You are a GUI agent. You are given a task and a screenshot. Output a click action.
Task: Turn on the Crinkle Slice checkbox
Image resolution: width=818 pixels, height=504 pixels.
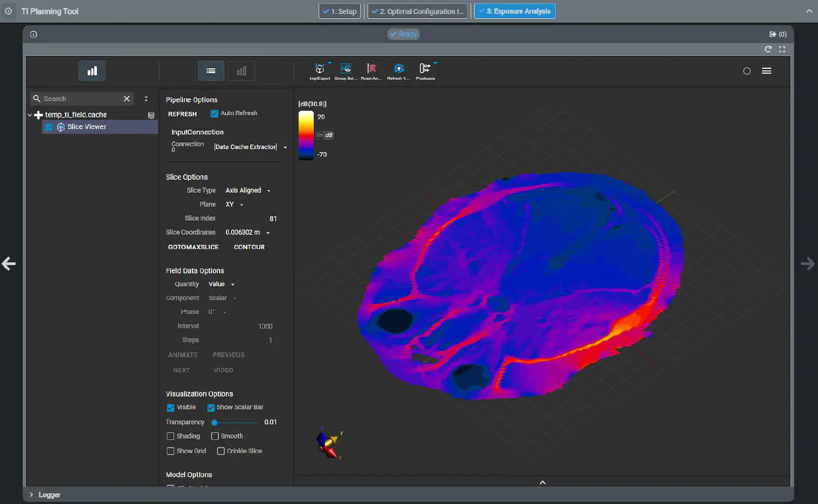click(x=221, y=451)
